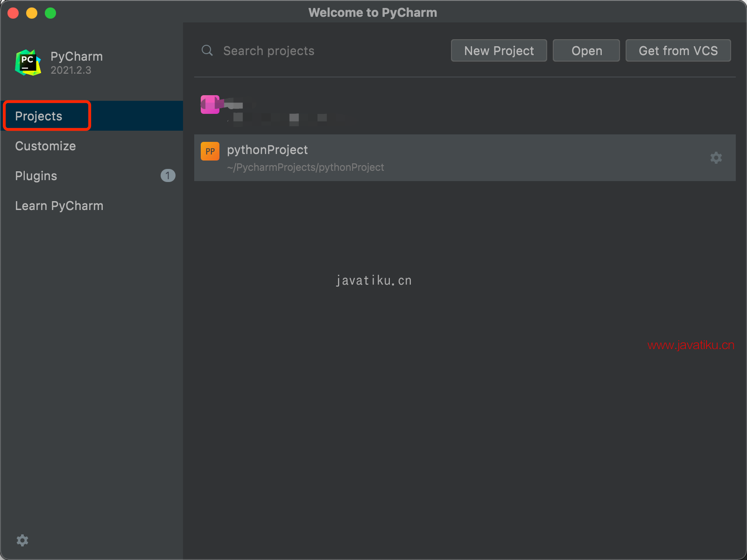
Task: Click the ~/PycharmProjects/pythonProject path text
Action: tap(305, 167)
